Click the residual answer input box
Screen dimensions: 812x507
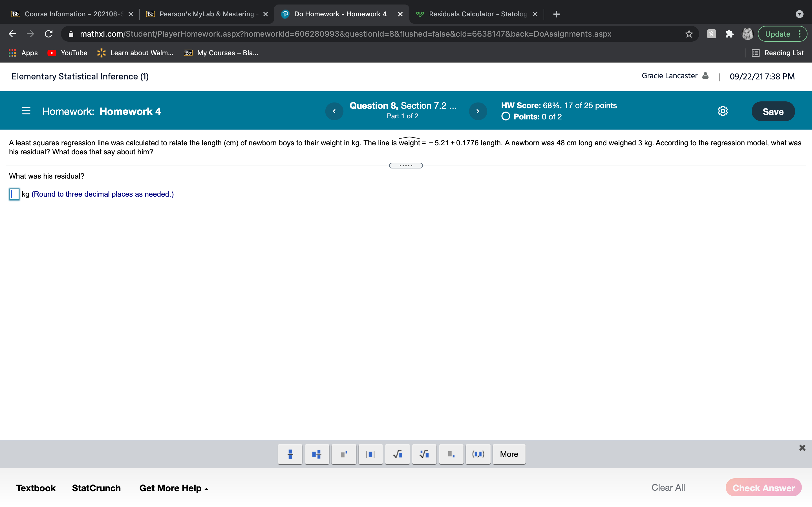click(14, 194)
